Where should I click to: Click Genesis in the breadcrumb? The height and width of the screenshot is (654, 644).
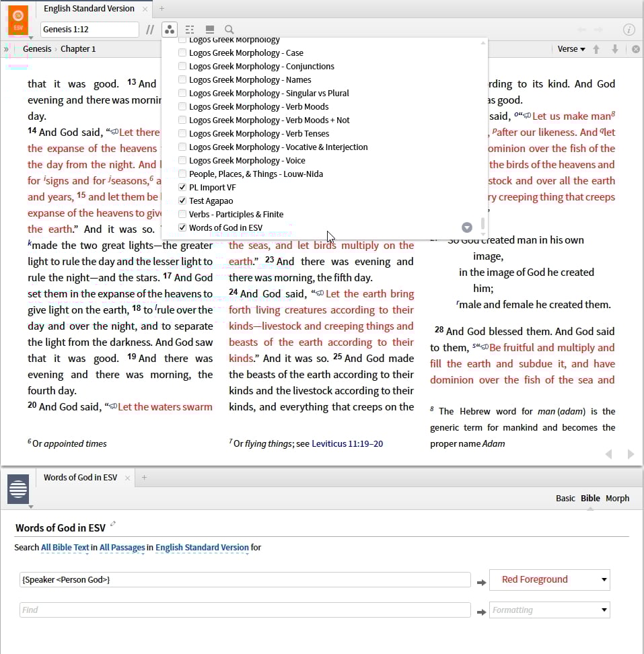(37, 49)
